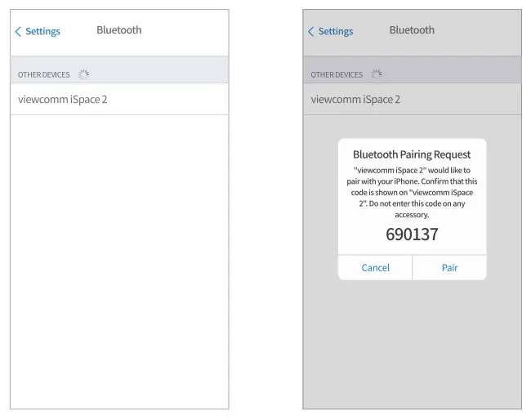The height and width of the screenshot is (420, 531).
Task: Cancel the Bluetooth pairing request
Action: point(375,268)
